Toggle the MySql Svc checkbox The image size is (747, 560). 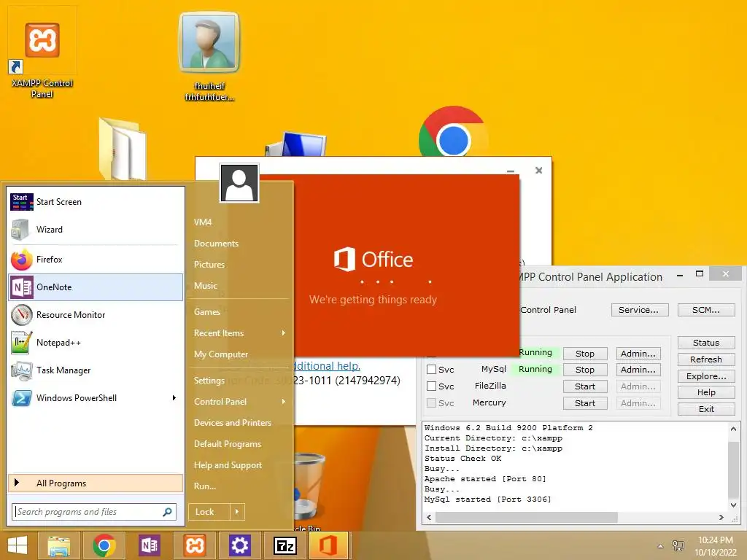click(x=432, y=370)
